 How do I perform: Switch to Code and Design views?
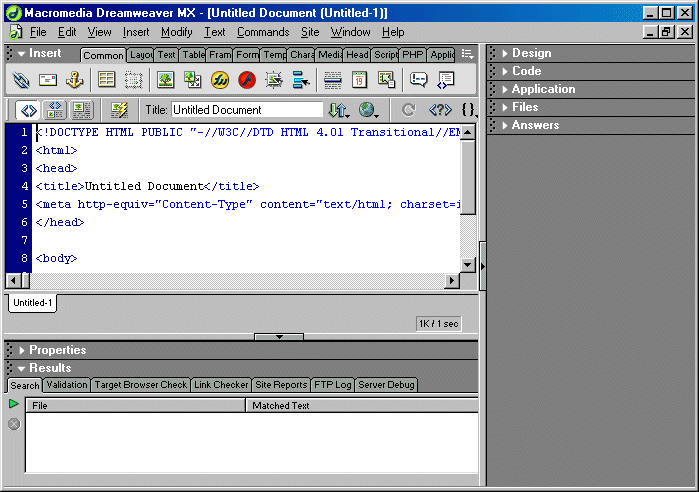pyautogui.click(x=55, y=110)
